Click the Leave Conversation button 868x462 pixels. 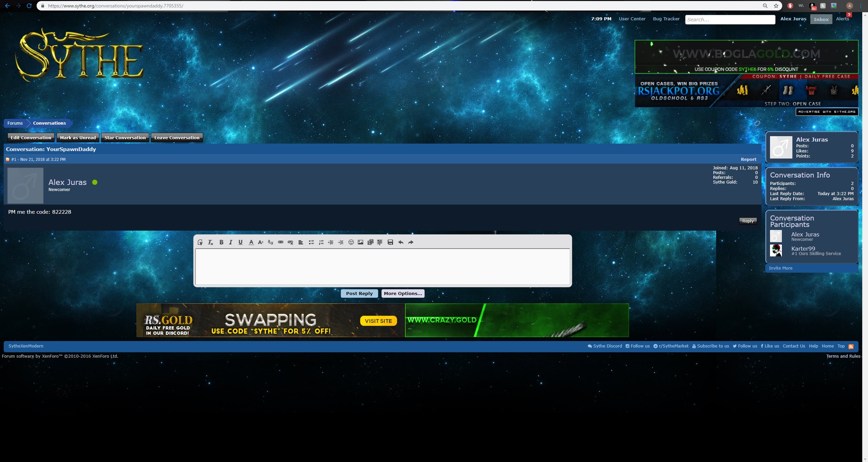pyautogui.click(x=177, y=138)
